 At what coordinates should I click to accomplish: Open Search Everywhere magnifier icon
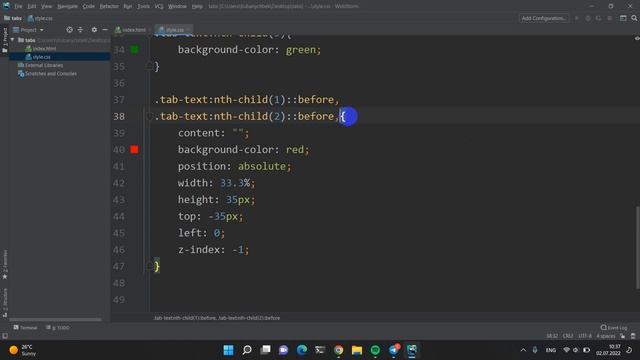[634, 18]
